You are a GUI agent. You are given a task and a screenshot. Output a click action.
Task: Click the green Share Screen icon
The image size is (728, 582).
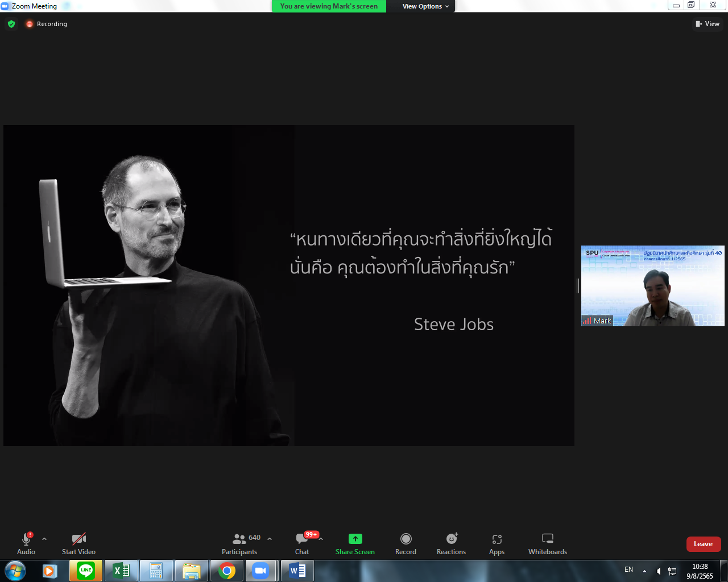click(355, 539)
